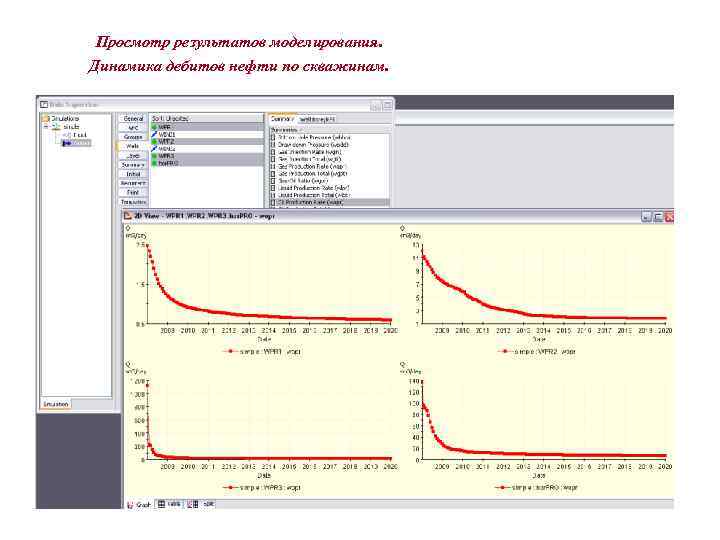Select the Wells section tab
The image size is (720, 540).
click(x=133, y=146)
